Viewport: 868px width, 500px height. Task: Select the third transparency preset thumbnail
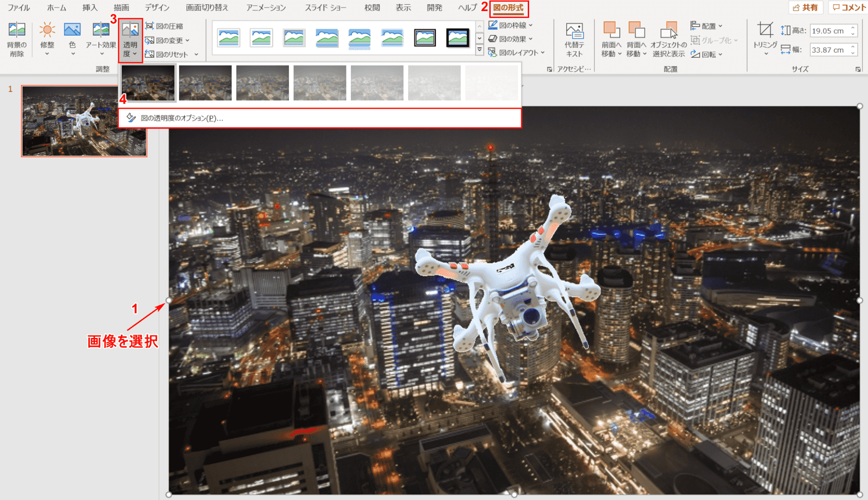tap(262, 83)
